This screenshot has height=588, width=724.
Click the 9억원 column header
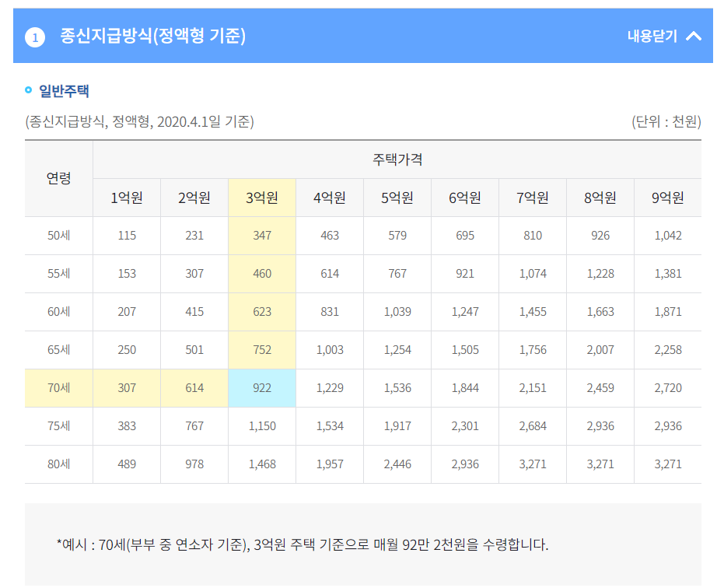click(x=668, y=198)
